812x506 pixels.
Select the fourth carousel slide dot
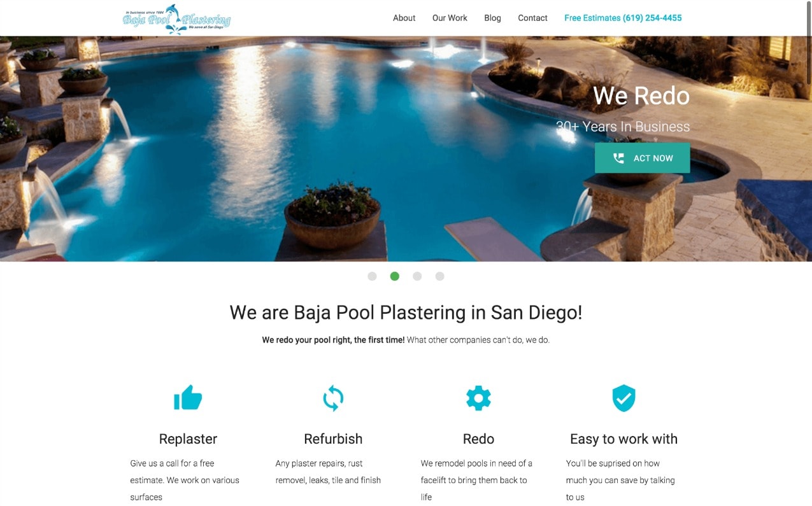439,276
